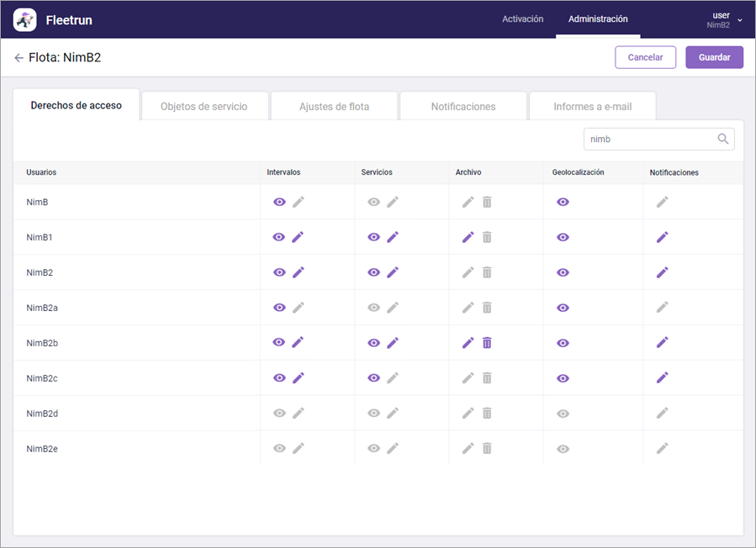Click NimB1 Archivo pencil edit icon
This screenshot has width=756, height=548.
tap(468, 237)
